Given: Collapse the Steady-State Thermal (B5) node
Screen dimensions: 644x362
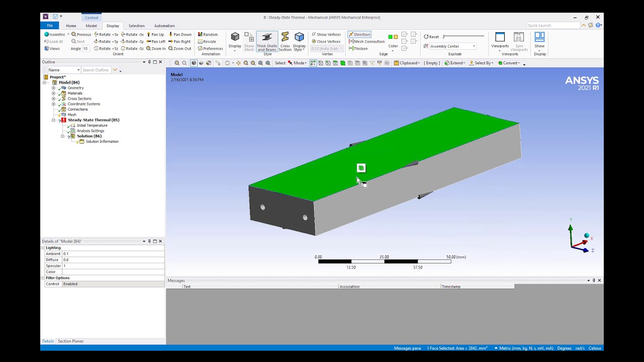Looking at the screenshot, I should (x=53, y=120).
